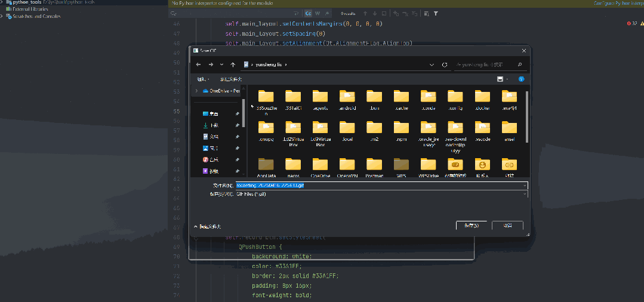This screenshot has width=644, height=302.
Task: Refresh the current folder listing
Action: tap(445, 64)
